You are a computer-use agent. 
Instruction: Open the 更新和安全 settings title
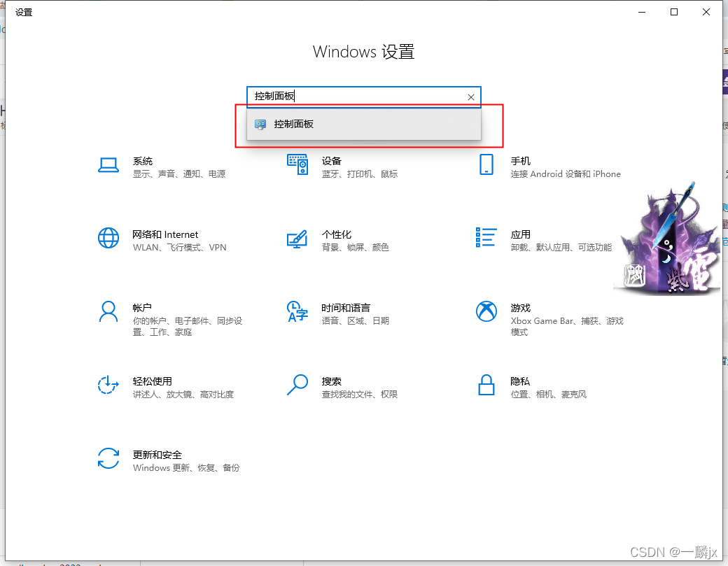[x=157, y=455]
